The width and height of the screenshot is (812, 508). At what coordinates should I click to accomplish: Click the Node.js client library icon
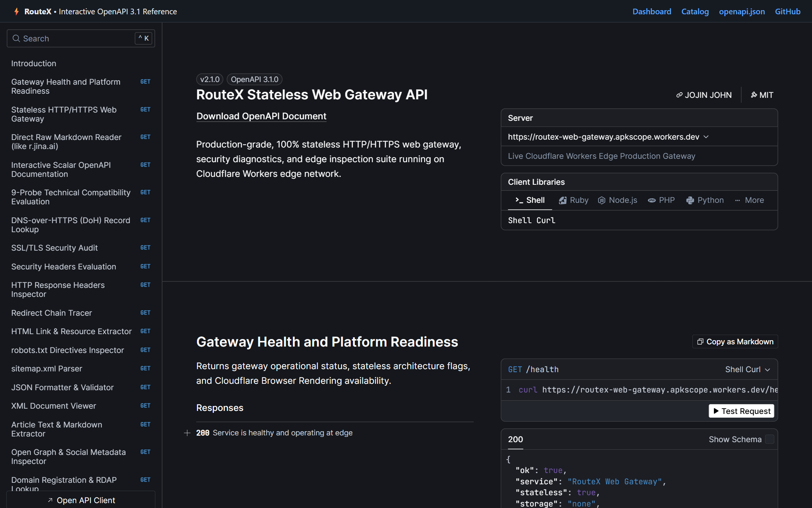point(601,200)
